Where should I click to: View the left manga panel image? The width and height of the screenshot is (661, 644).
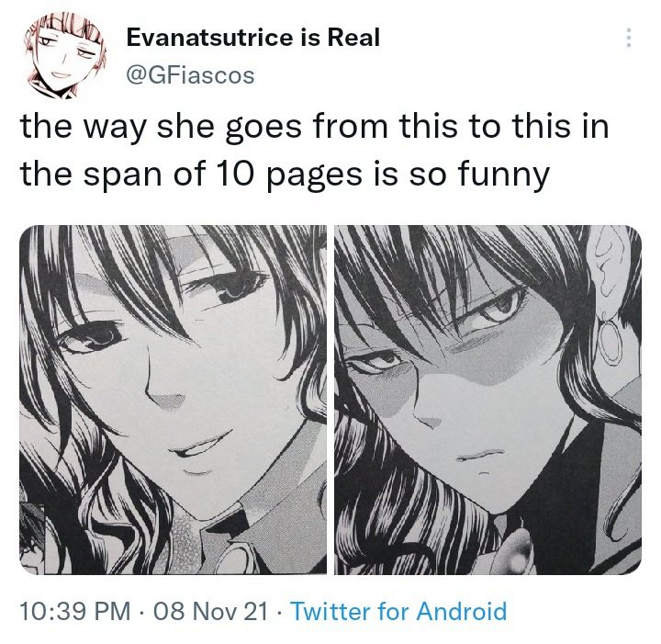[x=173, y=400]
